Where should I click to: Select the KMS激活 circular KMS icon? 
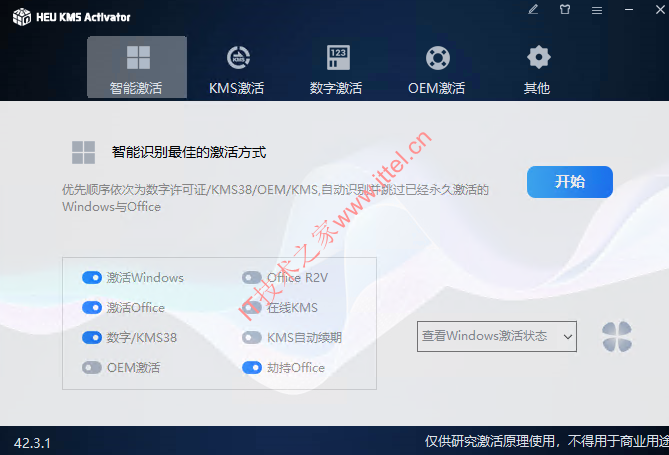pos(238,57)
